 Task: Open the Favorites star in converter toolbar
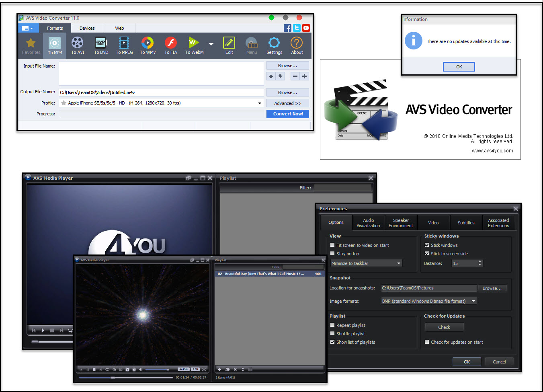(x=31, y=46)
